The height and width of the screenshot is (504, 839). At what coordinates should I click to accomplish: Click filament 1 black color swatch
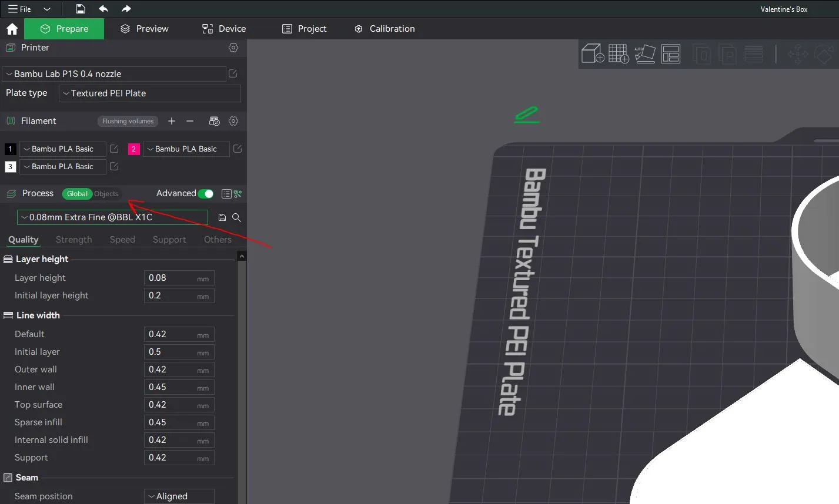10,149
